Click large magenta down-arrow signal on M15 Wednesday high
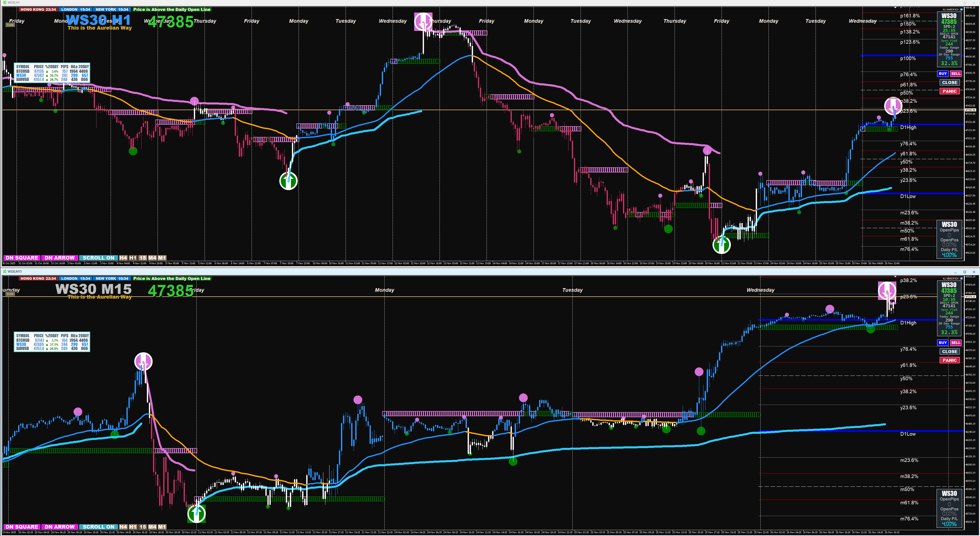This screenshot has width=980, height=536. (887, 291)
